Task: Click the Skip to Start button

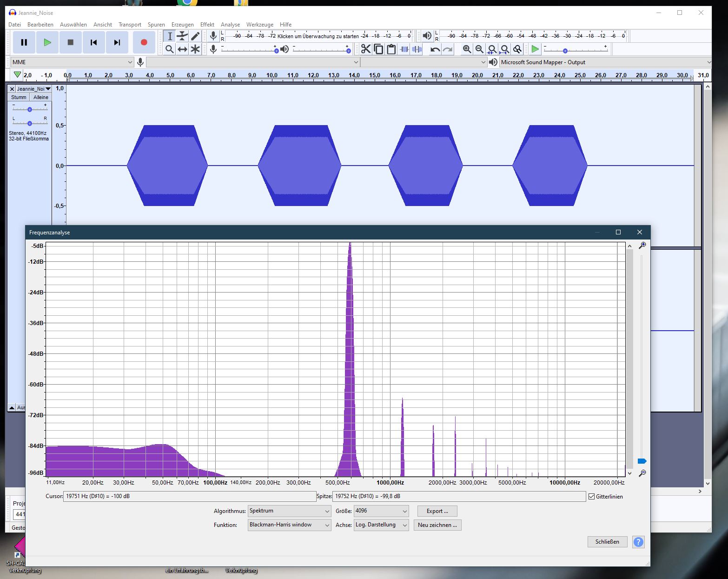Action: 93,42
